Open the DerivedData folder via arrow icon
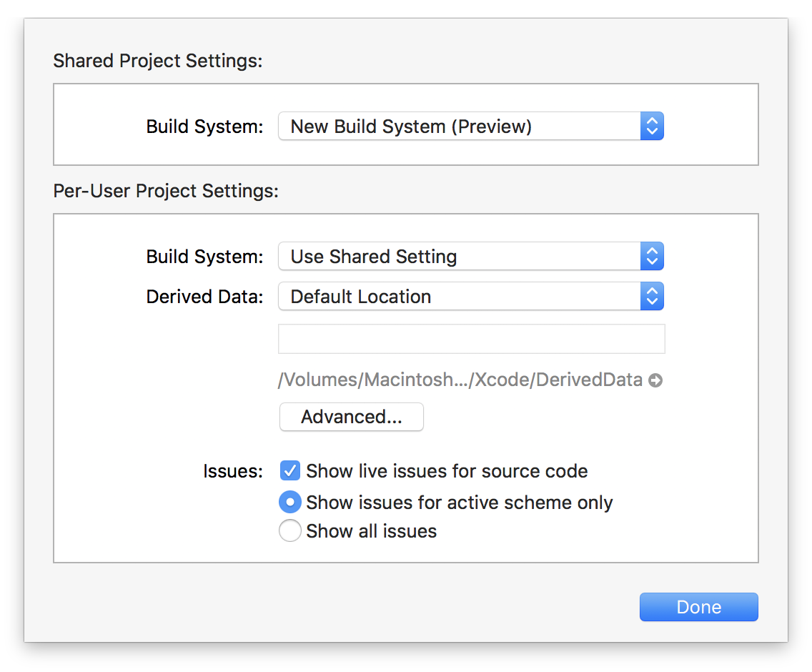The image size is (812, 672). (655, 380)
